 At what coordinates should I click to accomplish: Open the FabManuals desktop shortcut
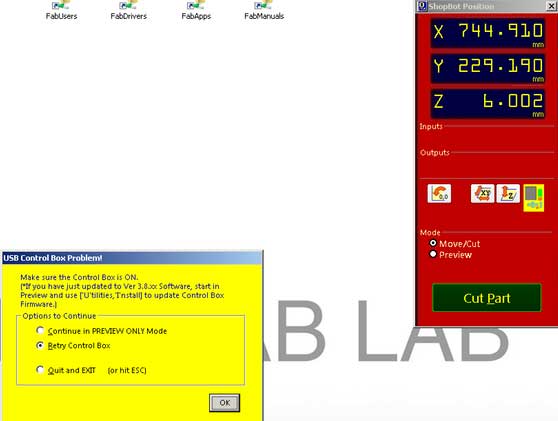tap(264, 11)
